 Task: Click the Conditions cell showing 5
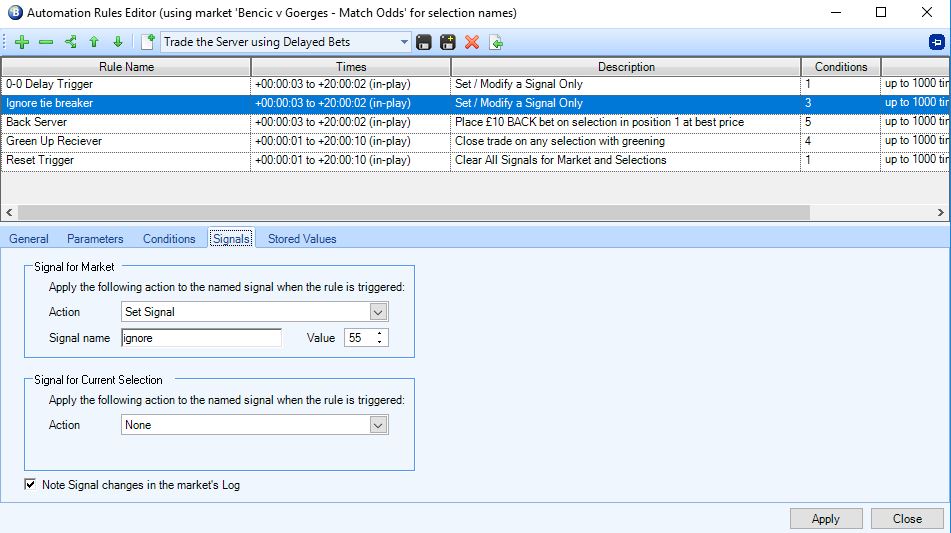[841, 122]
